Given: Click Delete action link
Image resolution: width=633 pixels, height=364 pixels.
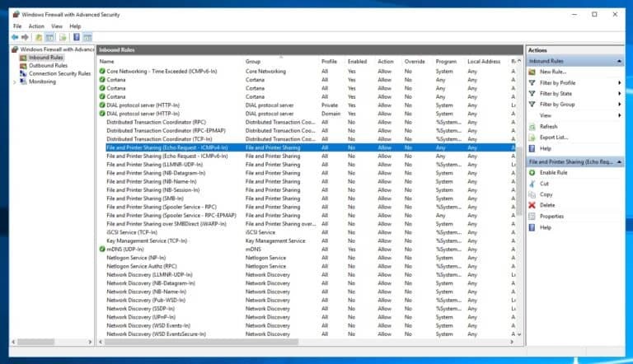Looking at the screenshot, I should click(547, 205).
